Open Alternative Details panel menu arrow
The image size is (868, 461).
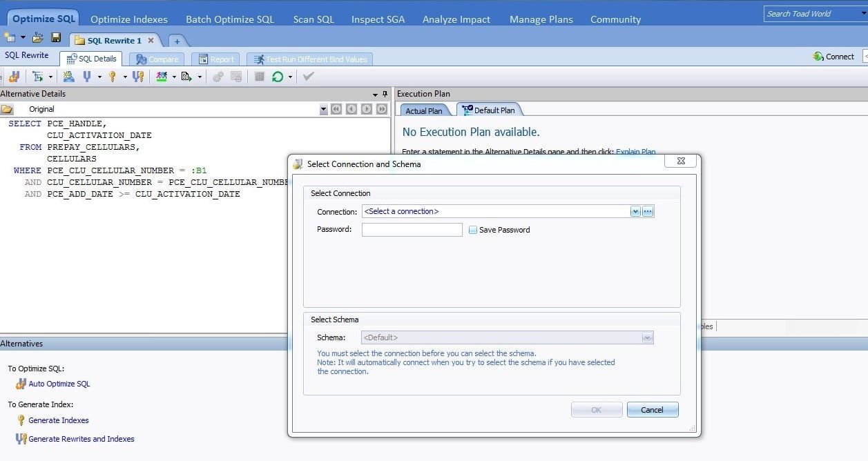[375, 94]
